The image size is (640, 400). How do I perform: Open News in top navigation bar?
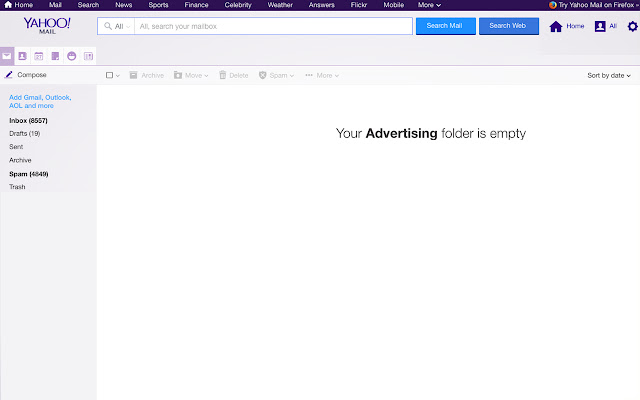click(123, 5)
